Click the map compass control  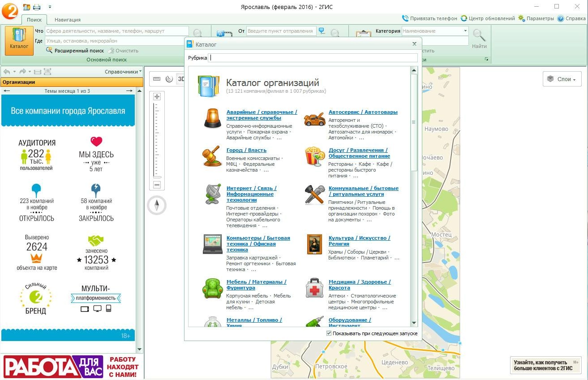(x=157, y=206)
